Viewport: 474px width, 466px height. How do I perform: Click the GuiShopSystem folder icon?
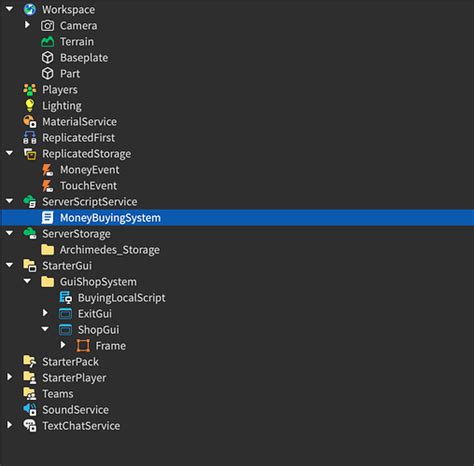[x=47, y=282]
